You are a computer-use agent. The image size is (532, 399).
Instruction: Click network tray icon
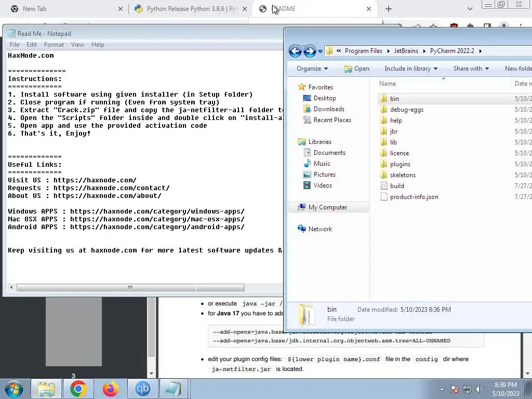pos(467,389)
